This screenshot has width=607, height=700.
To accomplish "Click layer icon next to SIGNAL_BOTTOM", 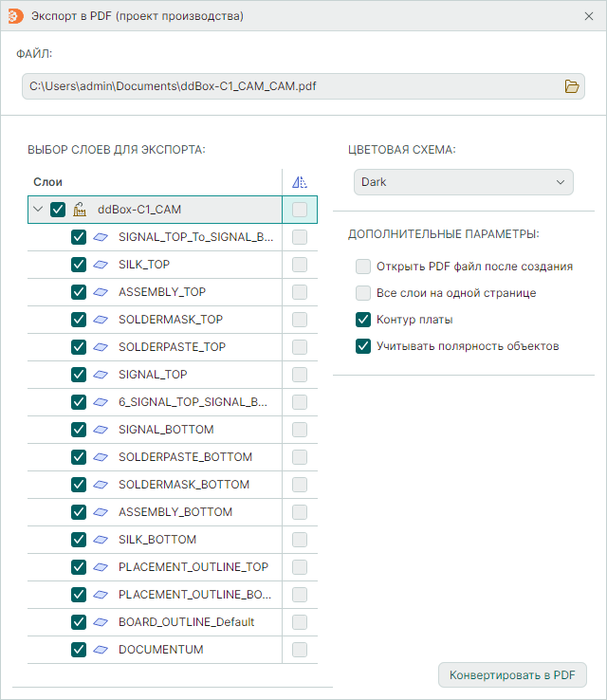I will tap(101, 430).
